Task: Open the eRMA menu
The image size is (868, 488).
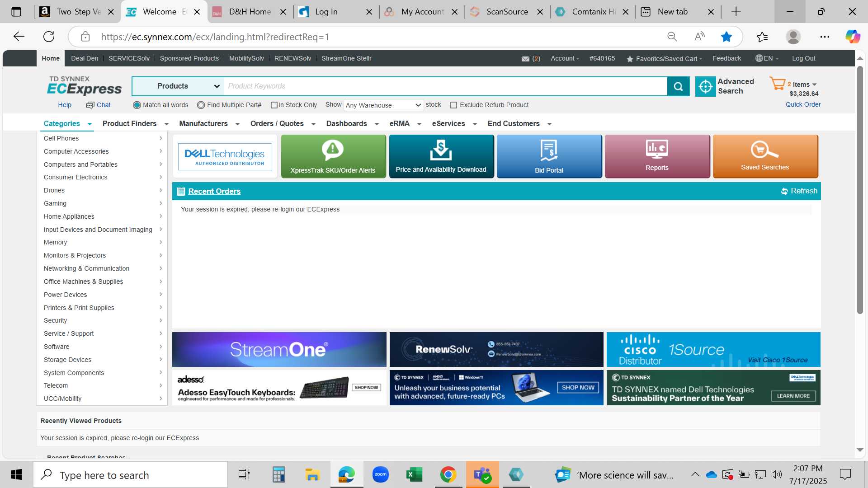Action: tap(405, 124)
